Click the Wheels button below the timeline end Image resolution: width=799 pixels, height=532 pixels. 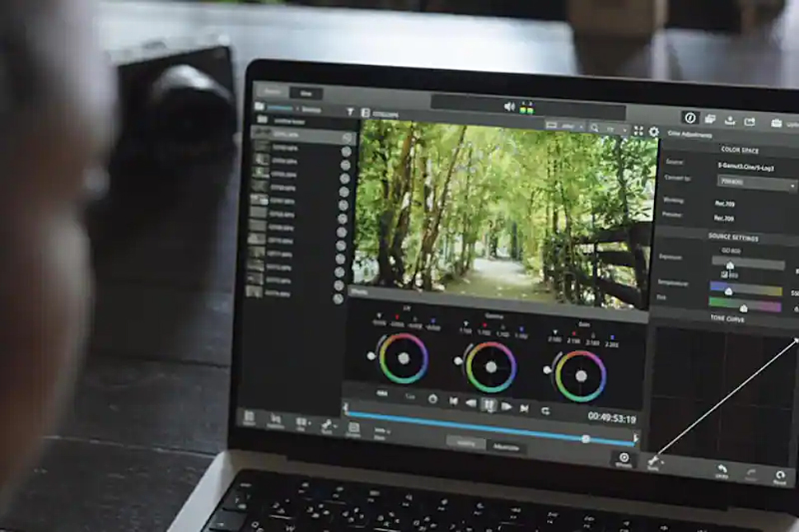tap(624, 460)
